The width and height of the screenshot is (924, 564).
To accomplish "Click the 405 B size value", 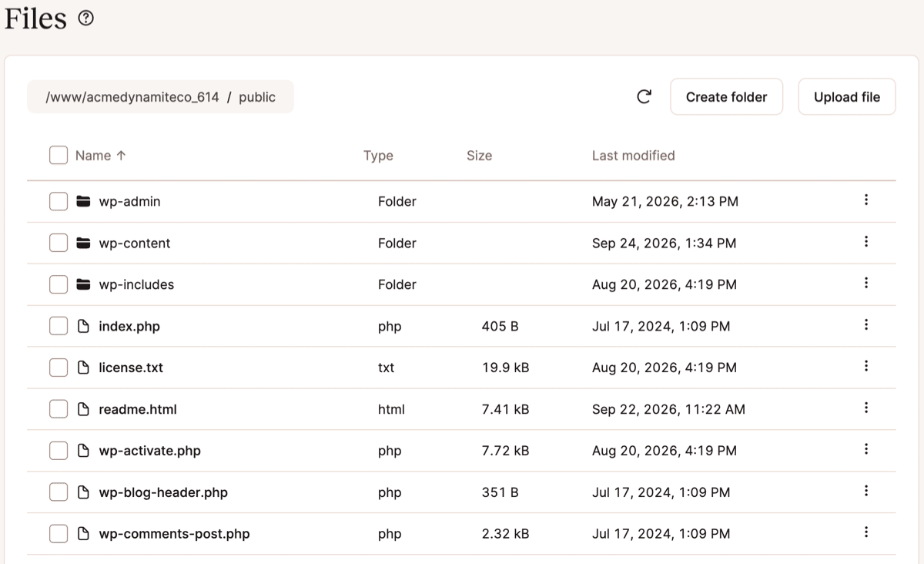I will coord(500,326).
